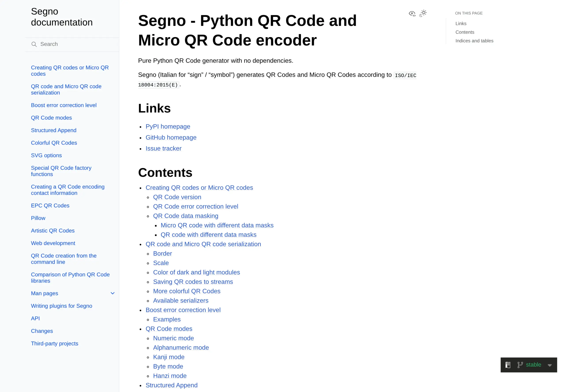The image size is (565, 392).
Task: Open sidebar API page
Action: click(35, 318)
